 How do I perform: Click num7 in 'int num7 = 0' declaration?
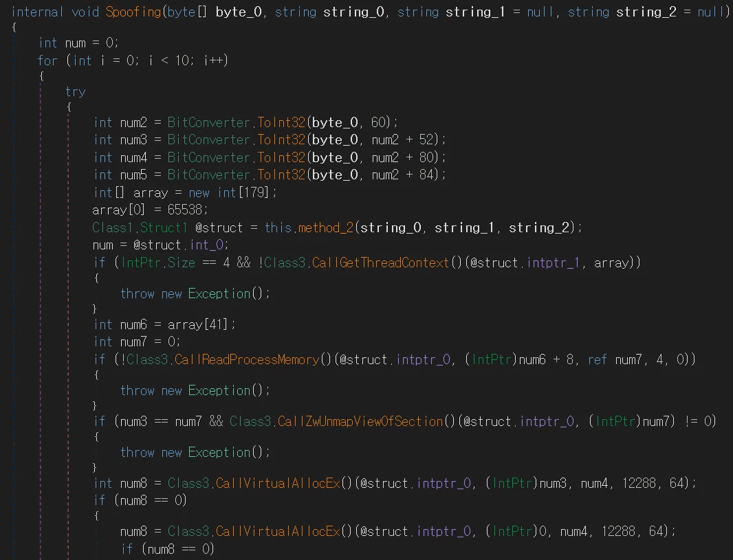(133, 342)
